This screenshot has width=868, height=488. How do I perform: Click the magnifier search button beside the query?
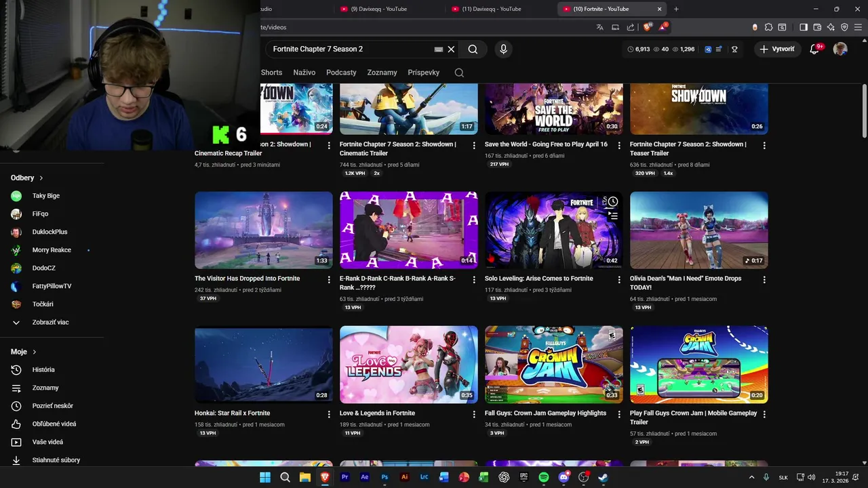pos(473,49)
